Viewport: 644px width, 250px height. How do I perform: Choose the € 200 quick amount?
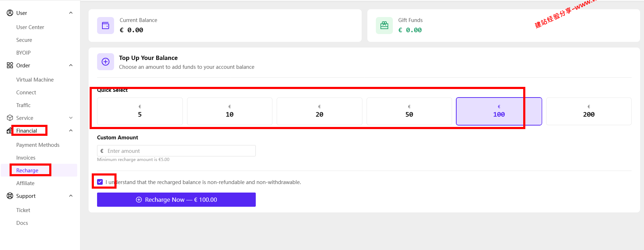pyautogui.click(x=589, y=111)
